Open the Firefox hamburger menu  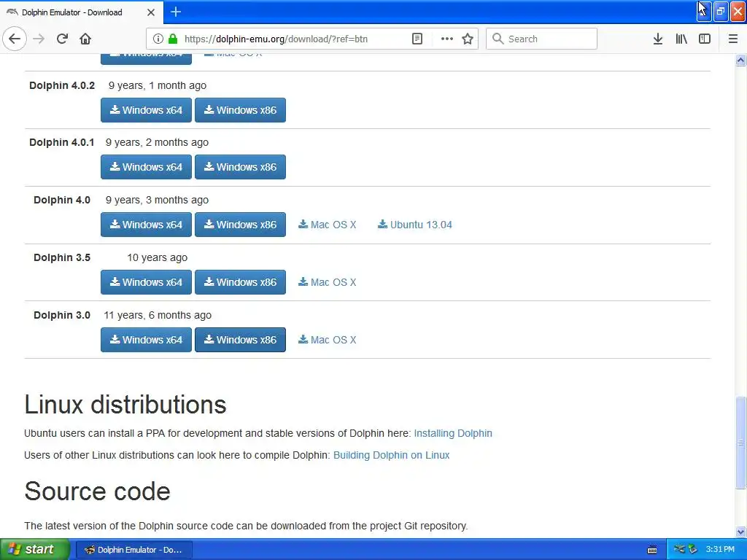click(x=733, y=39)
